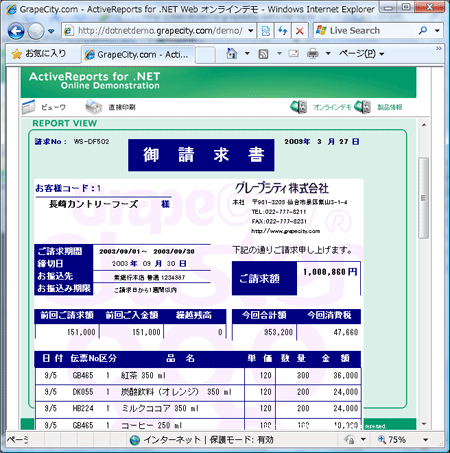This screenshot has height=453, width=450.
Task: Expand the address bar history dropdown
Action: point(251,31)
